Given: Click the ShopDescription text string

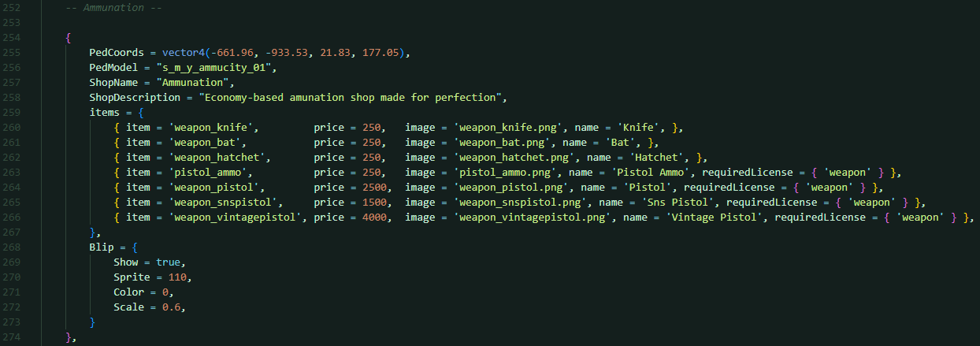Looking at the screenshot, I should point(351,98).
